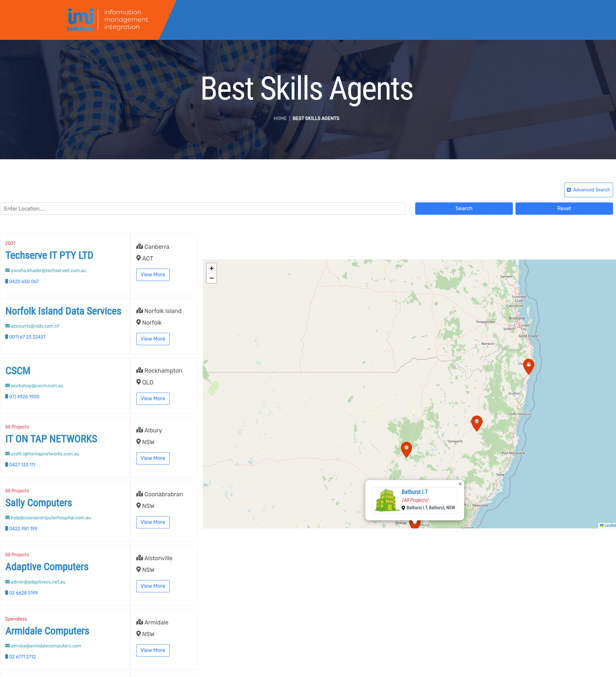Zoom in on the map
Image resolution: width=616 pixels, height=677 pixels.
tap(211, 268)
